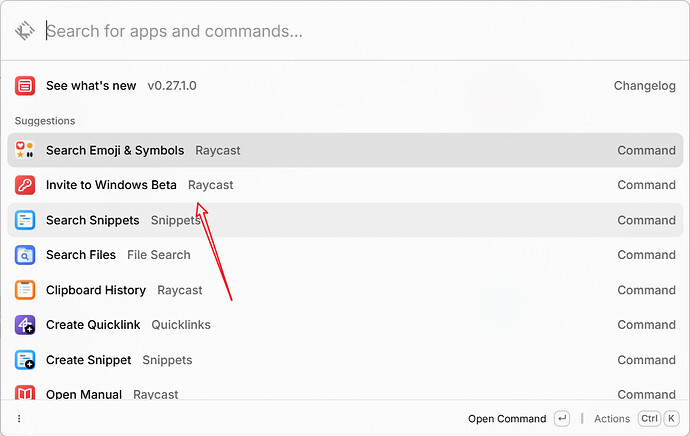Click Raycast subtitle beside Search Emoji & Symbols
Viewport: 690px width, 436px height.
(x=218, y=150)
